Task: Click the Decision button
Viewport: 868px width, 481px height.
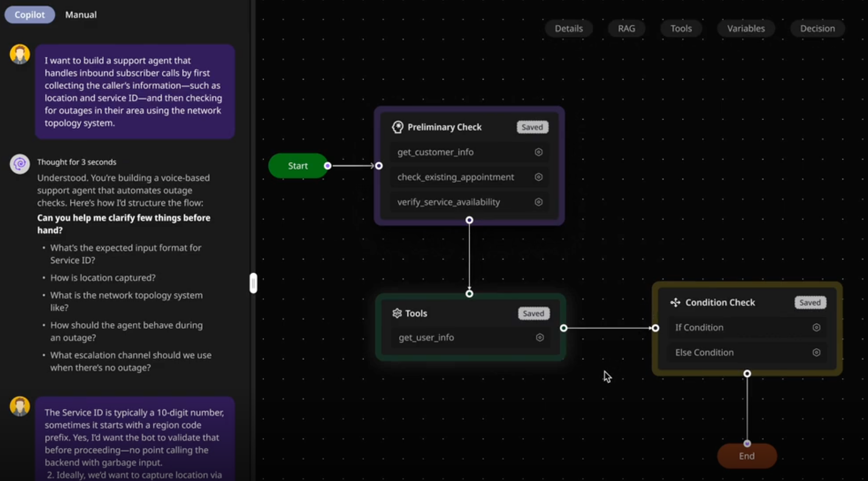Action: click(817, 28)
